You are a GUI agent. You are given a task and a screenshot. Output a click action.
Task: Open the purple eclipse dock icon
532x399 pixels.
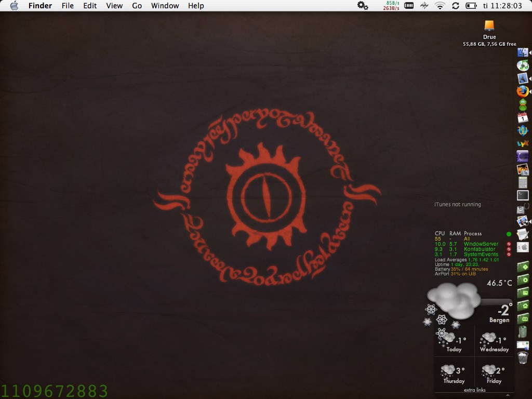click(x=523, y=156)
